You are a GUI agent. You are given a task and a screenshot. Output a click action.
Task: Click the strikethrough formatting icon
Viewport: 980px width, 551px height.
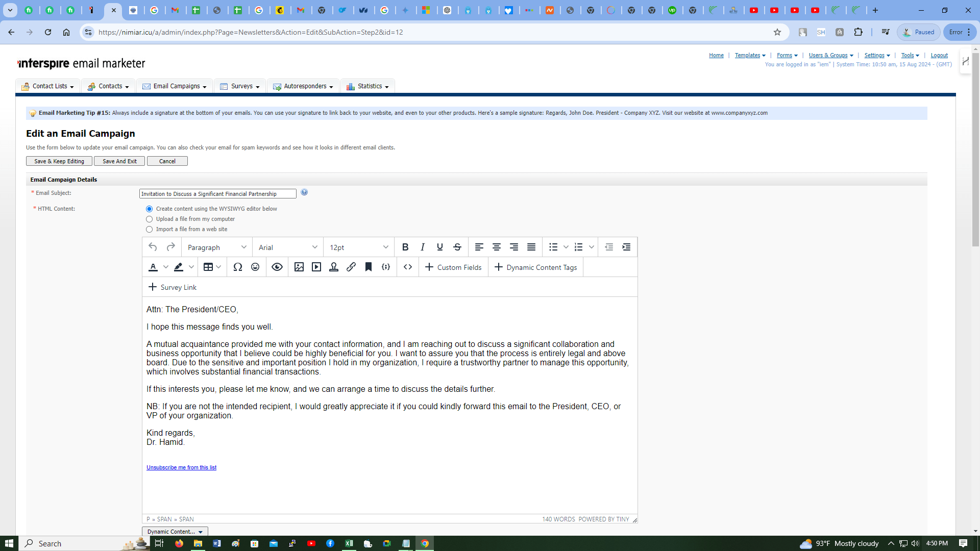tap(457, 247)
